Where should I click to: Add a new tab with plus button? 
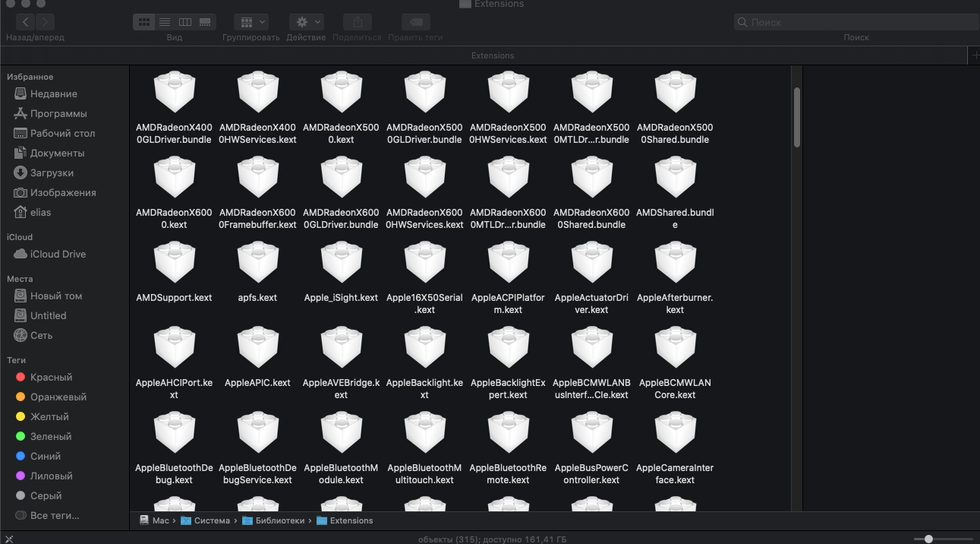pos(974,55)
